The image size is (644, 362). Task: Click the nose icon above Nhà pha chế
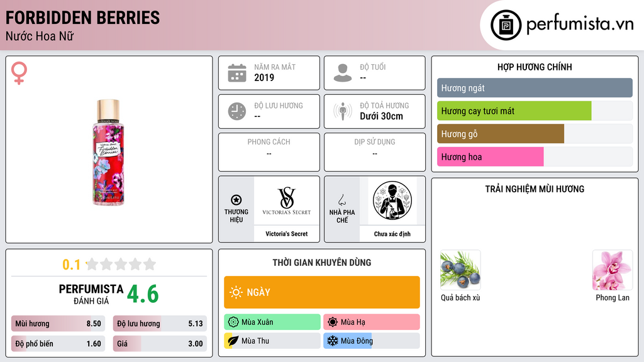click(341, 200)
